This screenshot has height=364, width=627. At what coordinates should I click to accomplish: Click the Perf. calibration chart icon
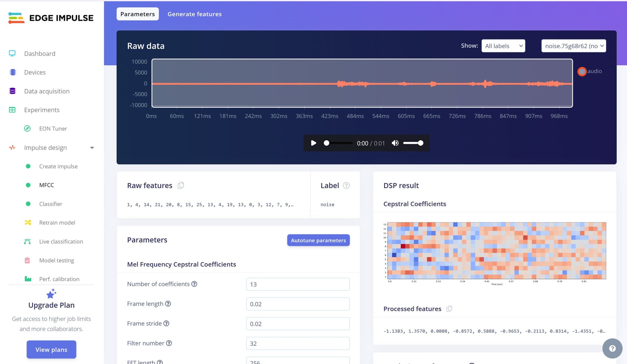[28, 279]
